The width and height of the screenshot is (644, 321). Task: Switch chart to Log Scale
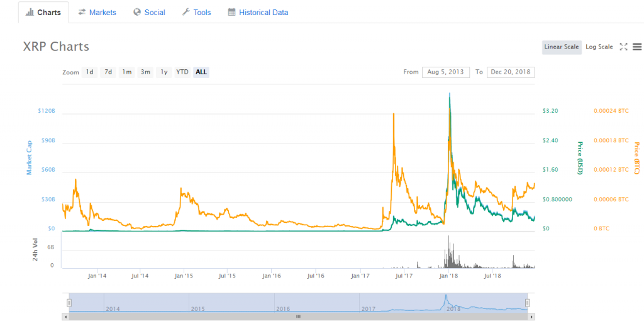599,47
